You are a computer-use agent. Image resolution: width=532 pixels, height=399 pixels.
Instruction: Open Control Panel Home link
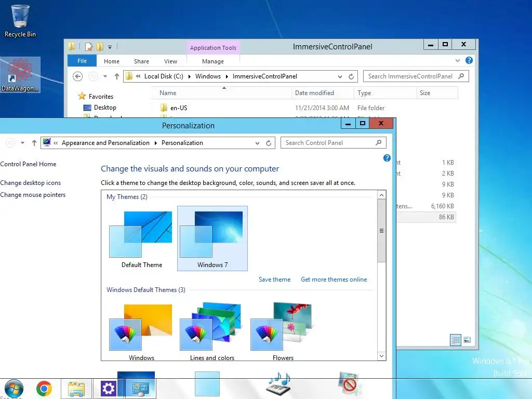point(28,164)
